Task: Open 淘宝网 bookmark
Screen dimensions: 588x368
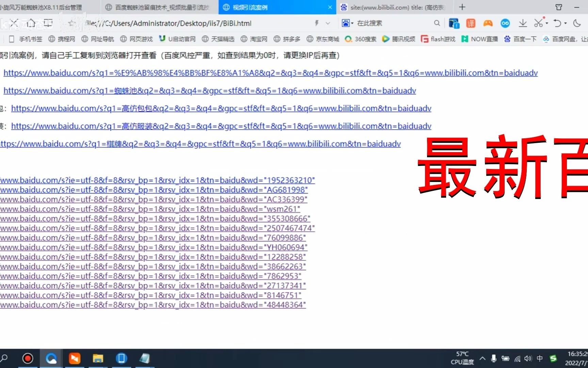Action: pos(254,39)
